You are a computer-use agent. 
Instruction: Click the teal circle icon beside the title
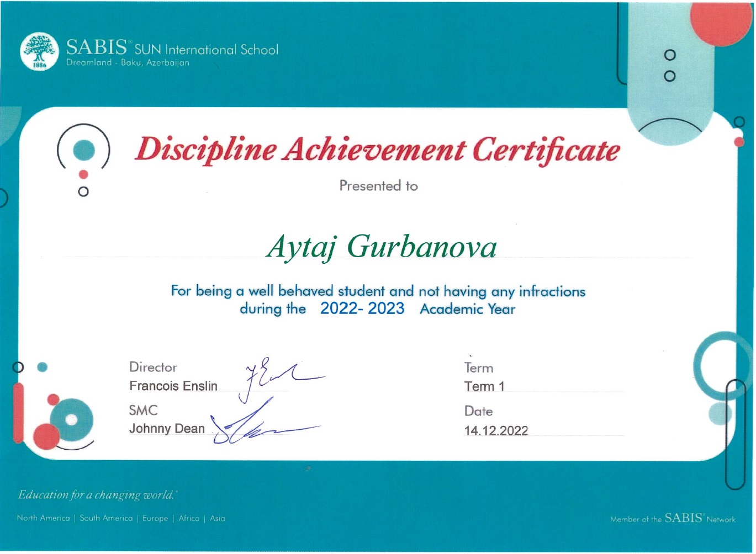pyautogui.click(x=84, y=150)
